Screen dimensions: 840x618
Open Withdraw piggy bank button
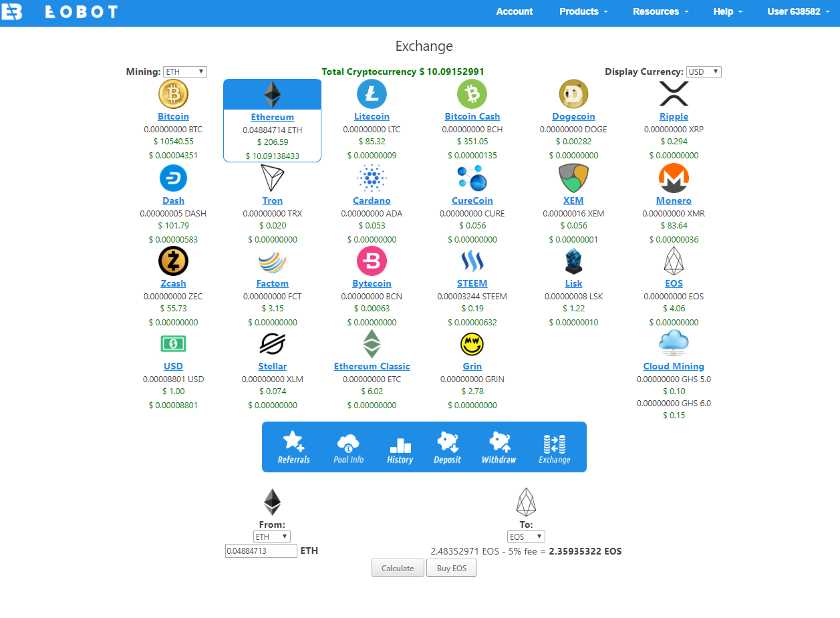[499, 447]
